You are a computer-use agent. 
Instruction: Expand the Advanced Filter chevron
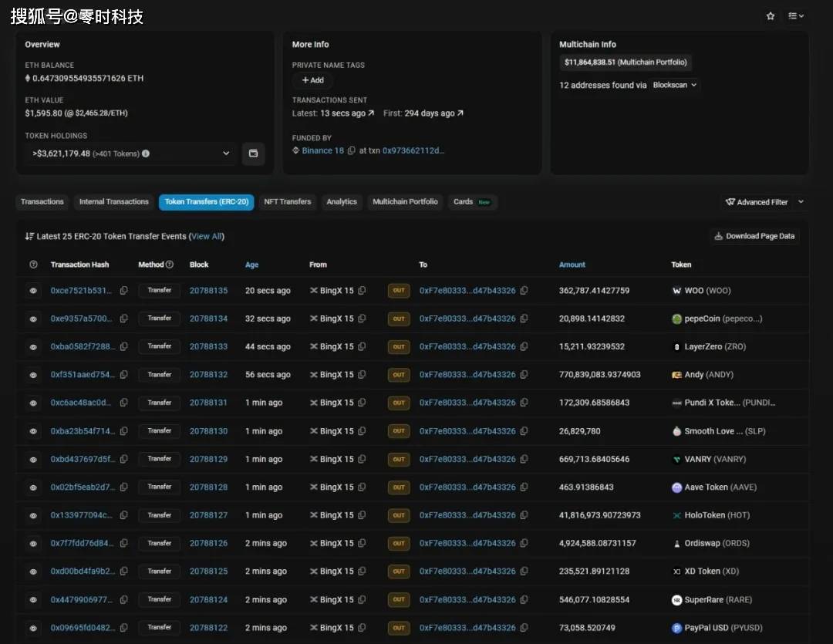[801, 202]
